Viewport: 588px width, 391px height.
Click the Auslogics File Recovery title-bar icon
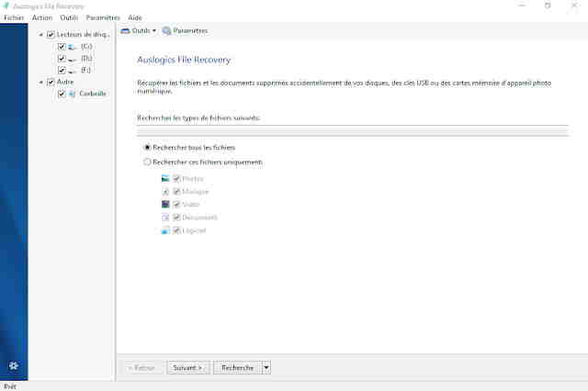click(x=6, y=6)
